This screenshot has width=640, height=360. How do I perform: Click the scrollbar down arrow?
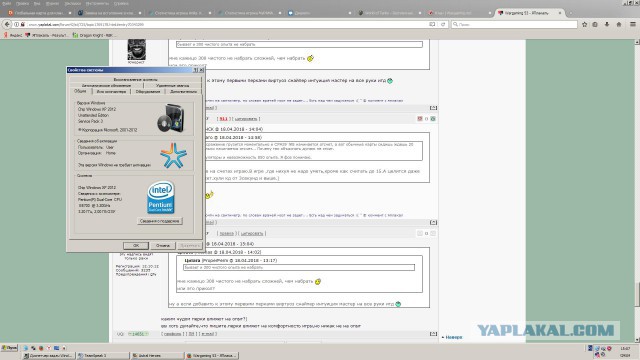[x=637, y=340]
